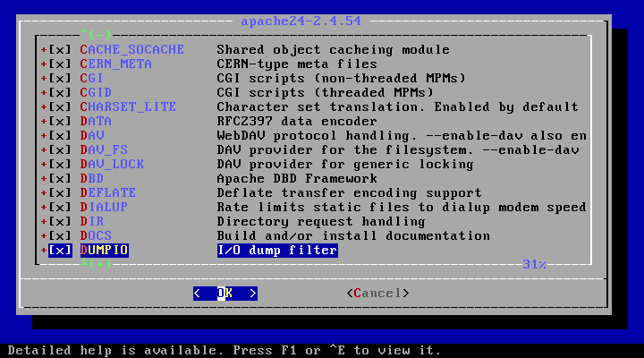Toggle the CGI checkbox
The image size is (644, 358).
point(60,78)
